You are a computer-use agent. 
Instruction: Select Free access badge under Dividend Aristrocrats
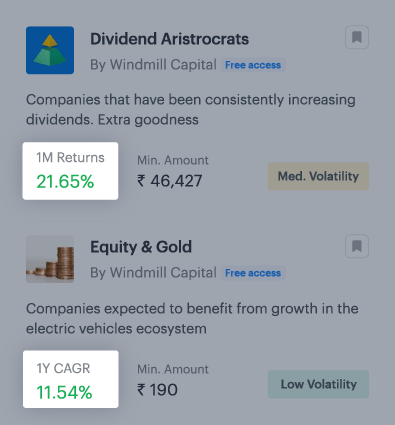click(x=253, y=65)
